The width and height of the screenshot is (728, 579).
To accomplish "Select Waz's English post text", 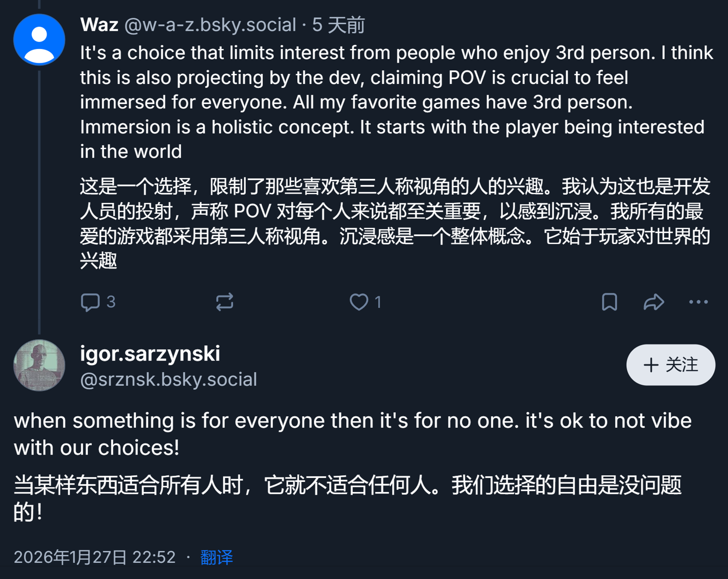I will [397, 102].
